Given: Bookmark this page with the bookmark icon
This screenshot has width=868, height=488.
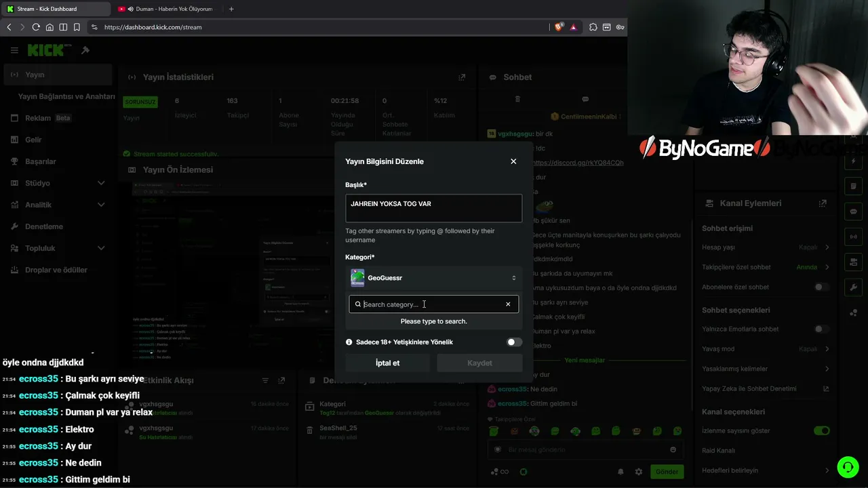Looking at the screenshot, I should point(77,27).
